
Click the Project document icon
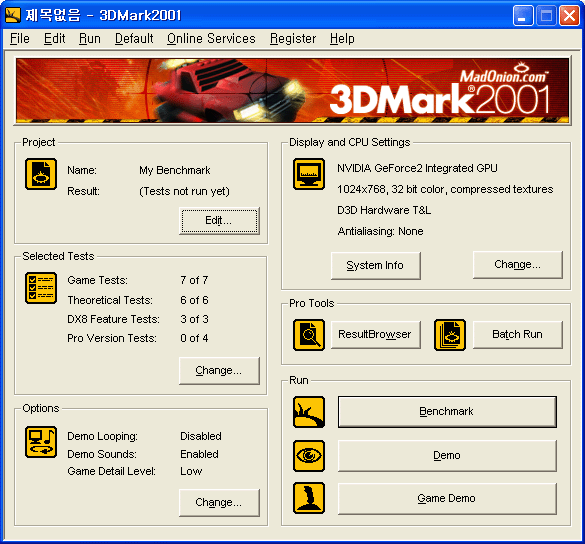pos(41,174)
